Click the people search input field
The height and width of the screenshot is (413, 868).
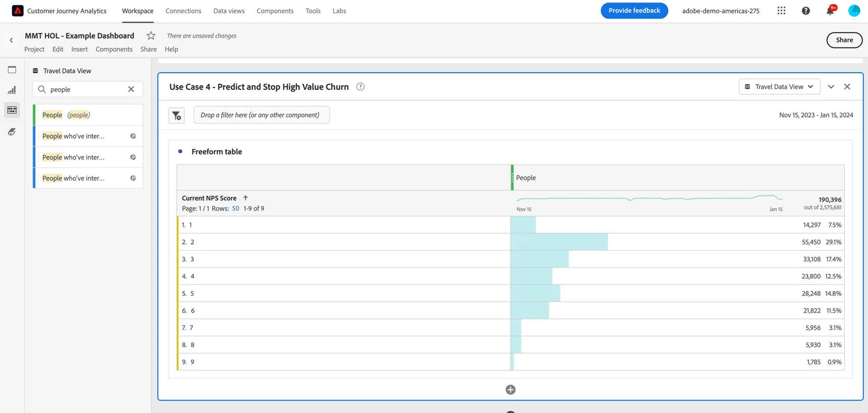click(88, 89)
